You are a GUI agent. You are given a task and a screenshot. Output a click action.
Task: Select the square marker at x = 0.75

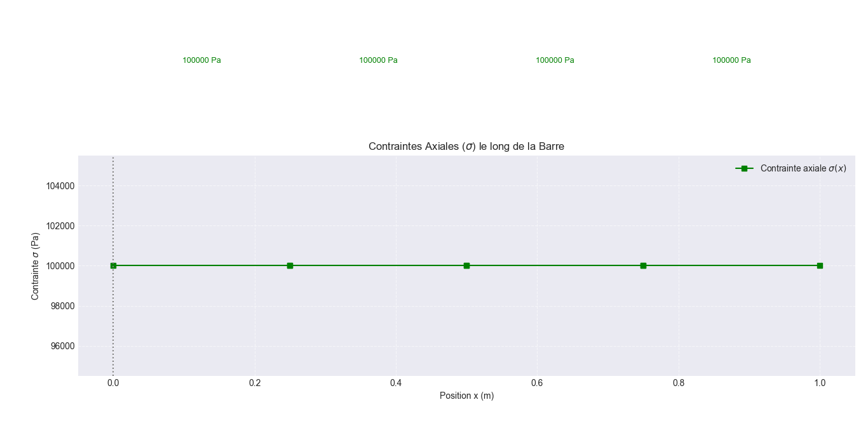(643, 265)
